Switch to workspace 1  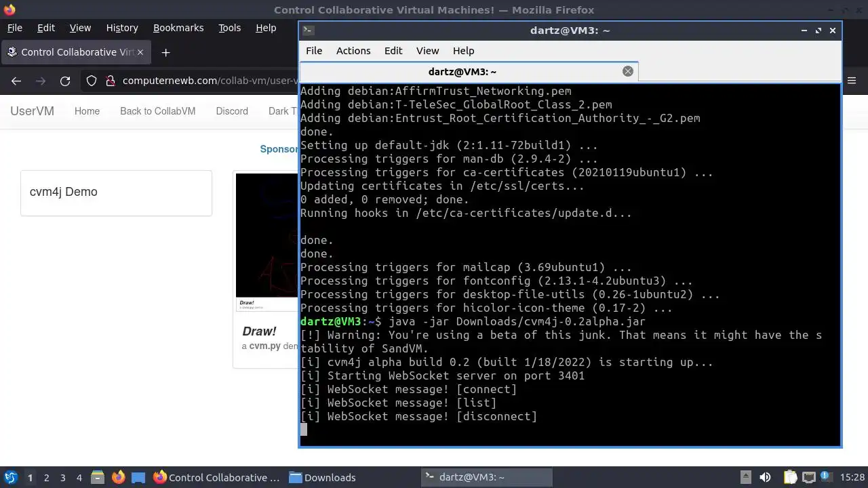(30, 477)
